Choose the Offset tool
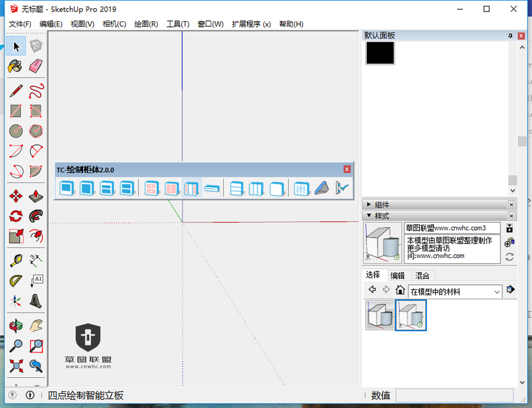Viewport: 532px width, 408px height. coord(36,236)
